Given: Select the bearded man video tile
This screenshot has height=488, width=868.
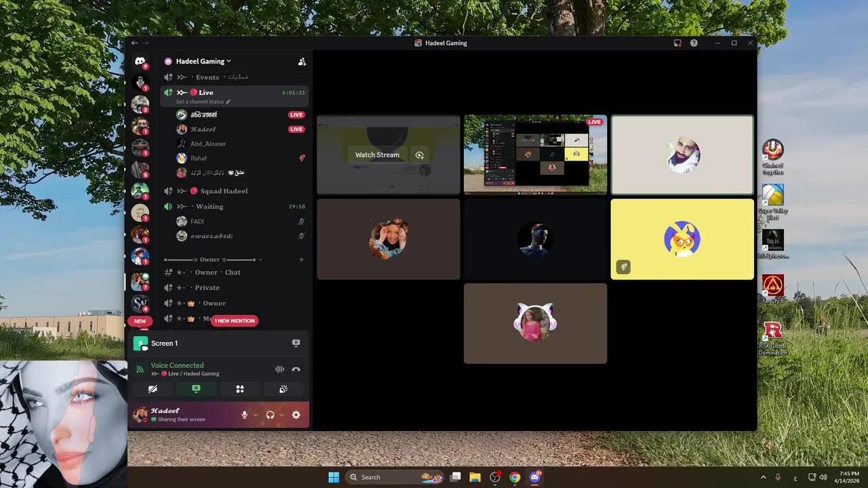Looking at the screenshot, I should [682, 155].
